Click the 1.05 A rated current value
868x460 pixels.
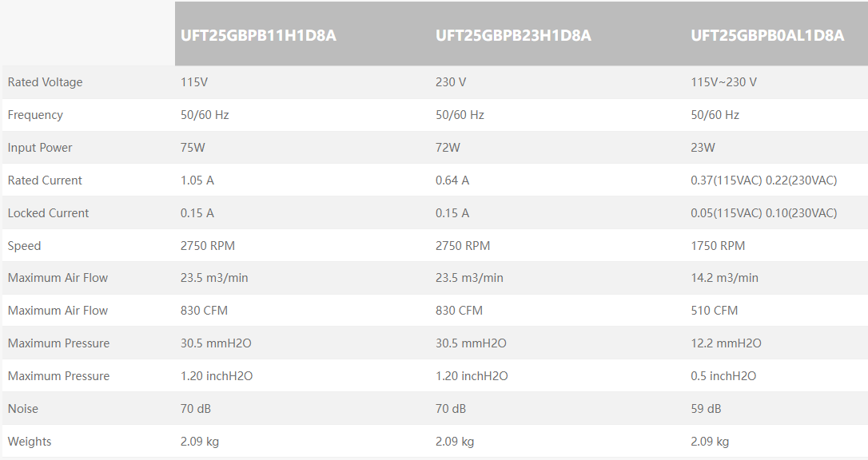point(197,180)
